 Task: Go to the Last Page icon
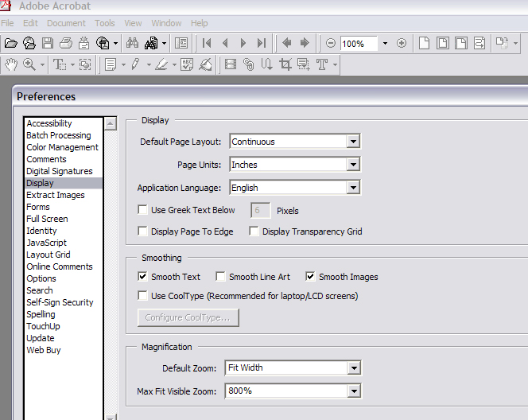click(x=262, y=43)
